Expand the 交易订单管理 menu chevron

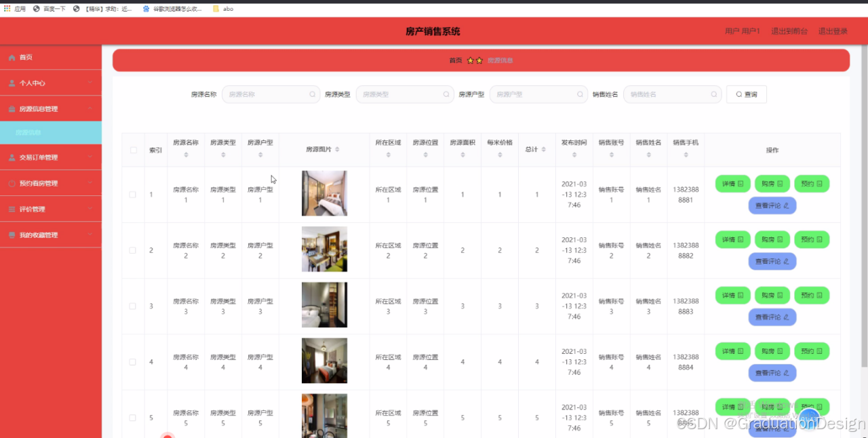tap(90, 157)
